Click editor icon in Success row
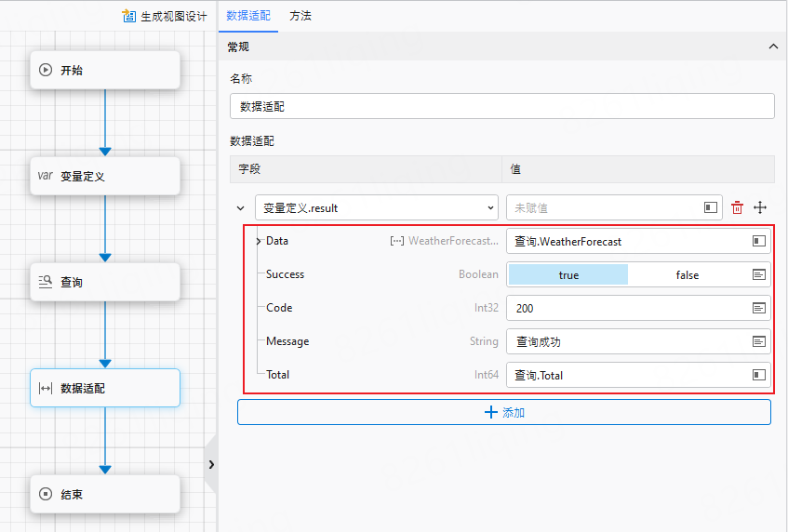Image resolution: width=788 pixels, height=532 pixels. click(759, 274)
